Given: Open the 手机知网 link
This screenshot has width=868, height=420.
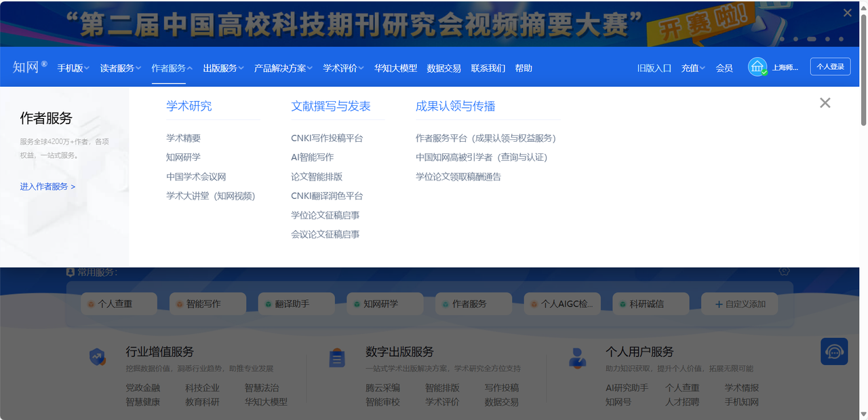Looking at the screenshot, I should (742, 402).
